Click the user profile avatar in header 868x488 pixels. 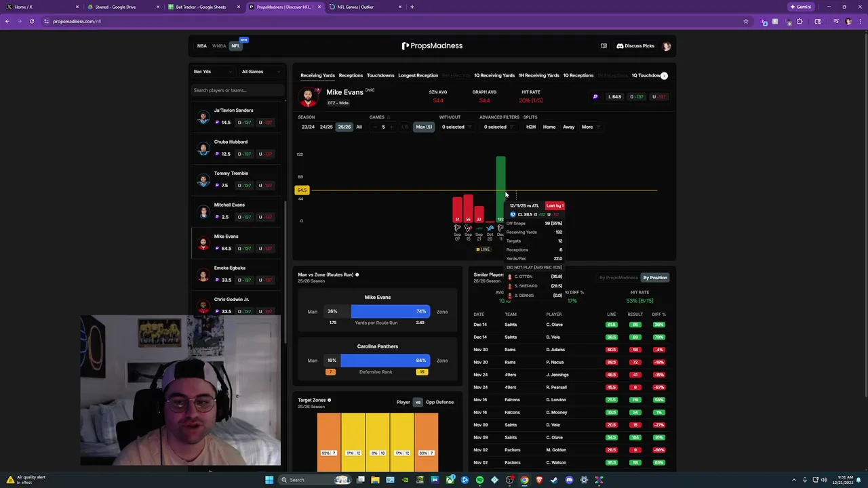click(x=667, y=46)
